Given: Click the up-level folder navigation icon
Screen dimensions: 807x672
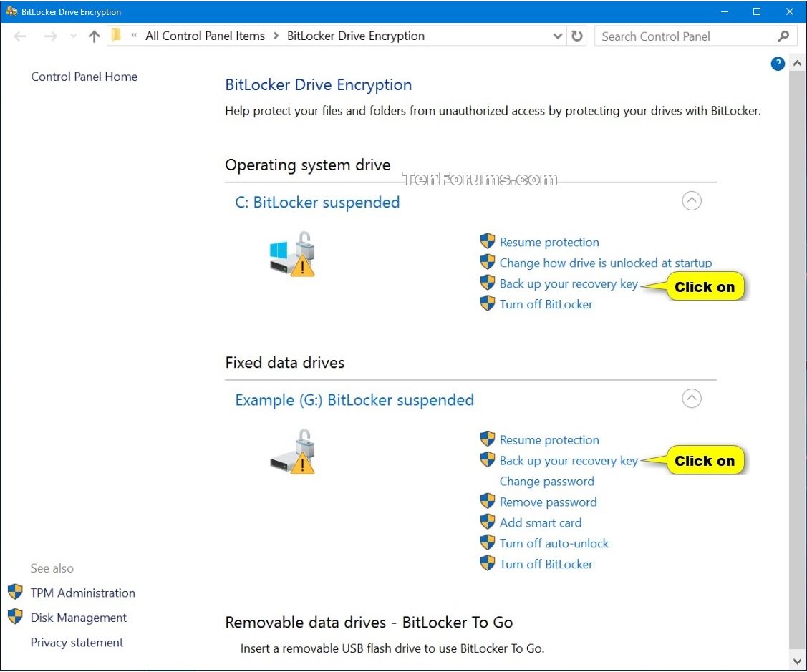Looking at the screenshot, I should 94,36.
